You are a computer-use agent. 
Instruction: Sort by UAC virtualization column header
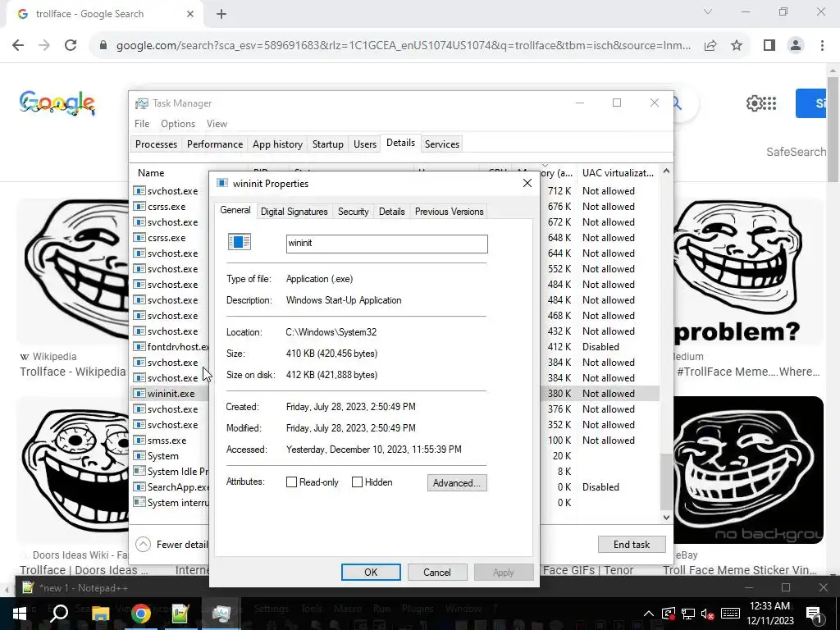point(618,173)
